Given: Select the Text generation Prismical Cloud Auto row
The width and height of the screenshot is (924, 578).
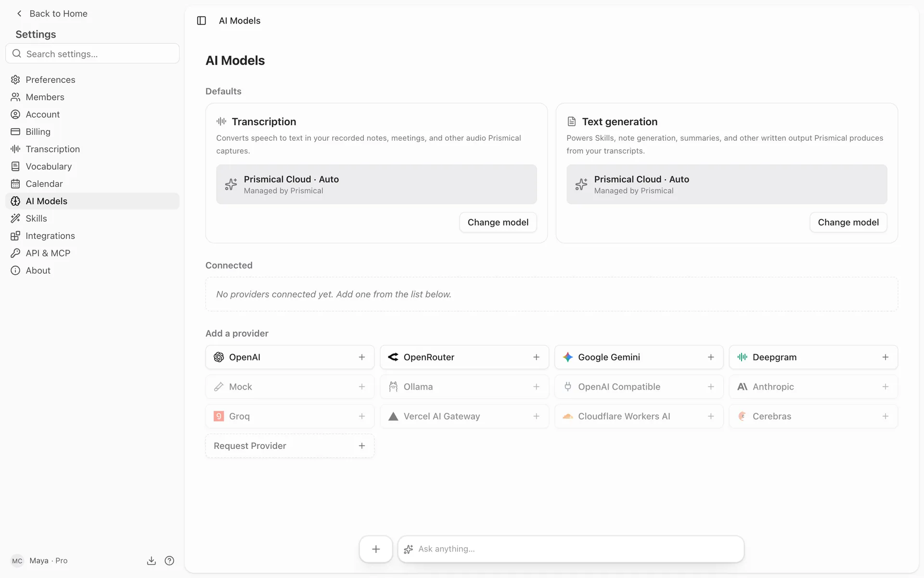Looking at the screenshot, I should (x=727, y=184).
